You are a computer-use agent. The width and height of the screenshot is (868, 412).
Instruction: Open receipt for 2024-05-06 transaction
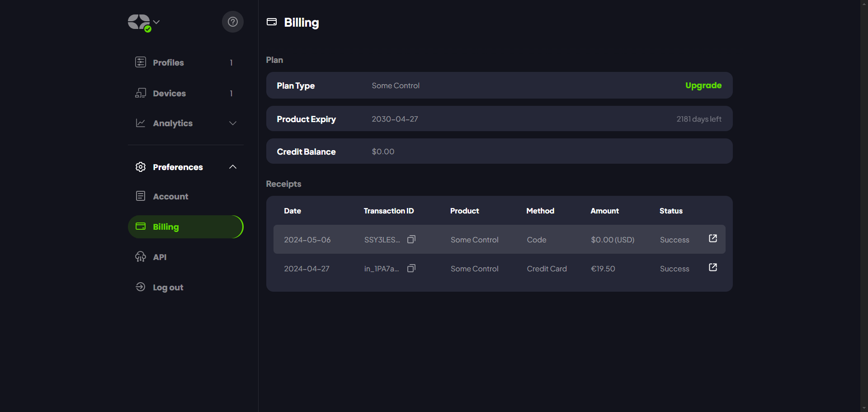(x=712, y=238)
